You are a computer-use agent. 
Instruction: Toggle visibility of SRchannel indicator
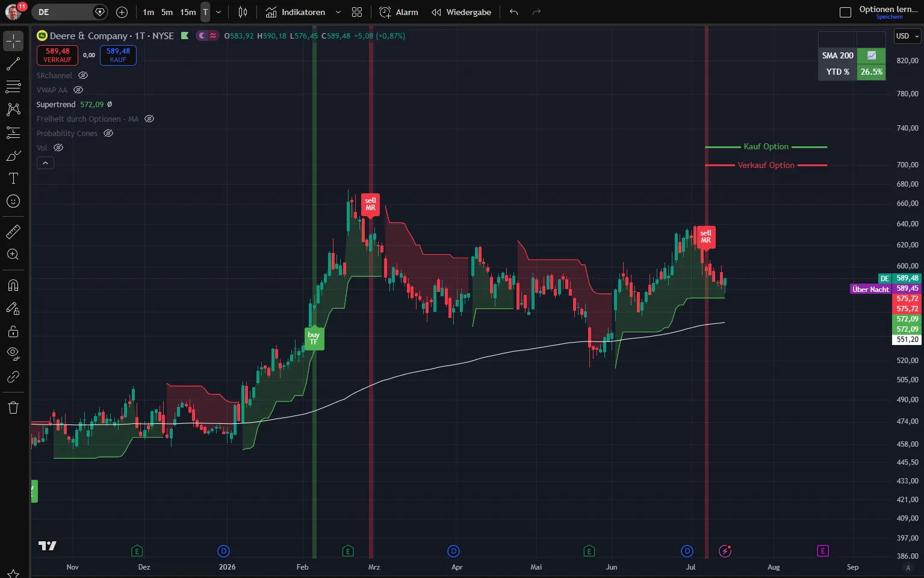pos(83,75)
